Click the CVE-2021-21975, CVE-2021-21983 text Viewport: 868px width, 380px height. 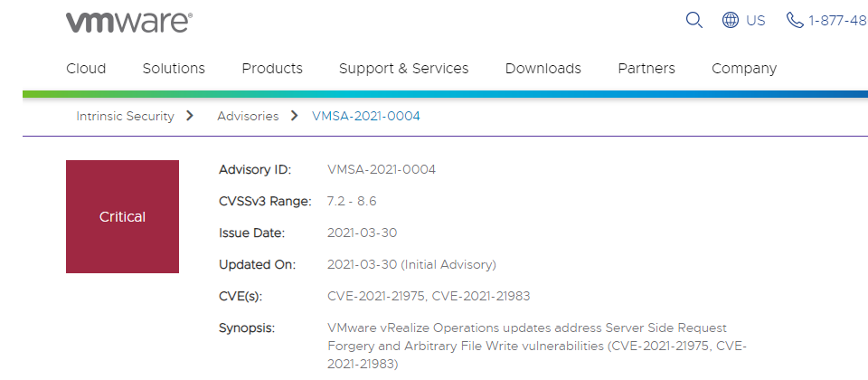tap(429, 297)
